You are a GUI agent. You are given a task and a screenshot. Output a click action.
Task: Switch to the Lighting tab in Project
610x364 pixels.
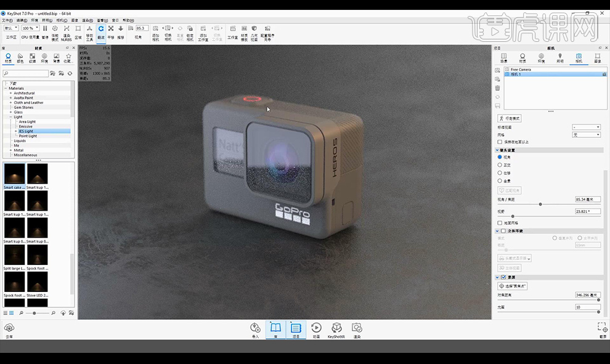[x=560, y=58]
